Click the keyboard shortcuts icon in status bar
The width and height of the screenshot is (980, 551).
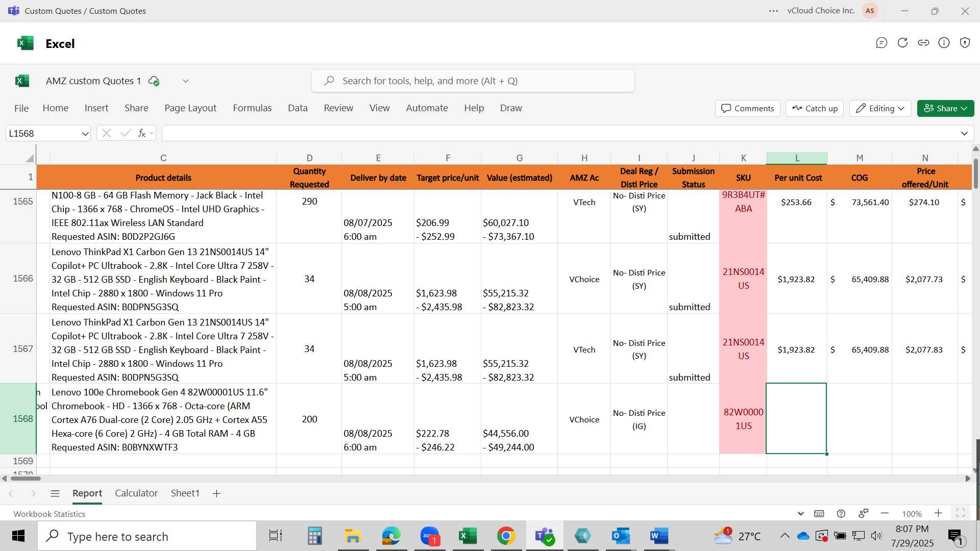[819, 514]
